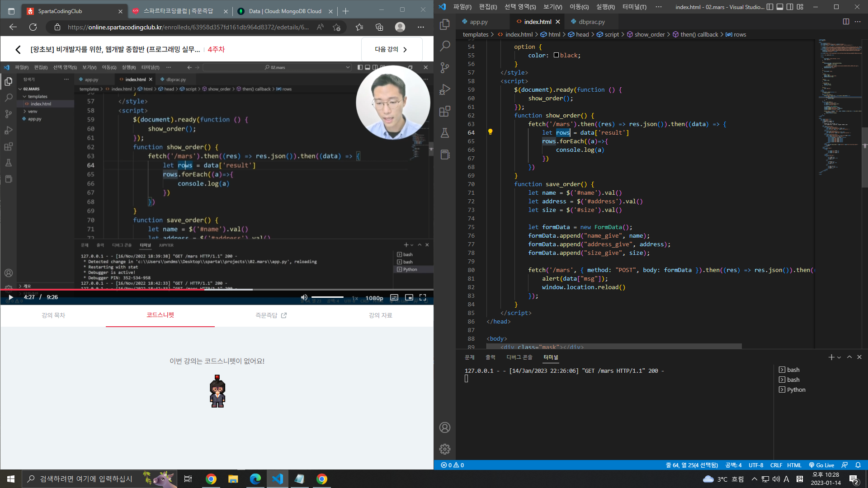Change video playback speed 1x
This screenshot has width=868, height=488.
(x=355, y=298)
